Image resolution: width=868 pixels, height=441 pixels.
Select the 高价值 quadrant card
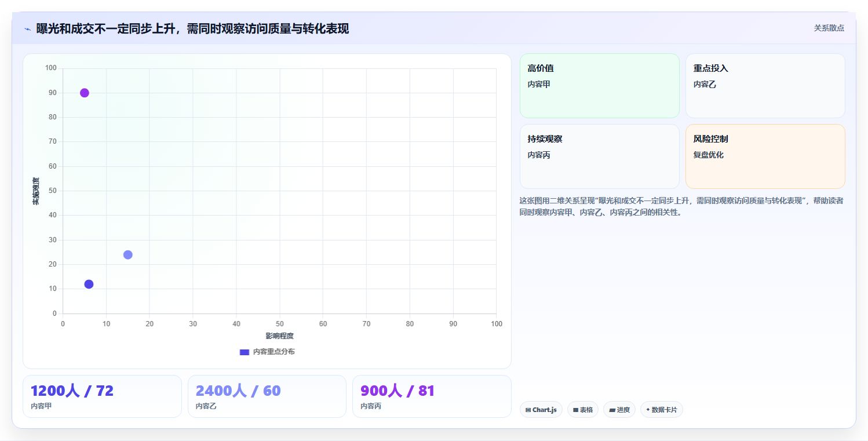tap(599, 86)
